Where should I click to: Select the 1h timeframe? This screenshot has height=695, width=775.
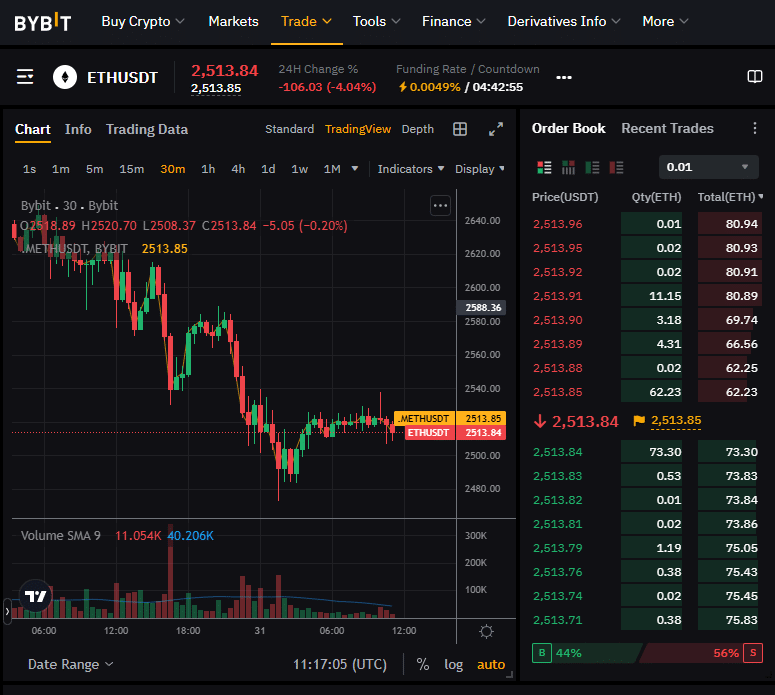tap(208, 169)
